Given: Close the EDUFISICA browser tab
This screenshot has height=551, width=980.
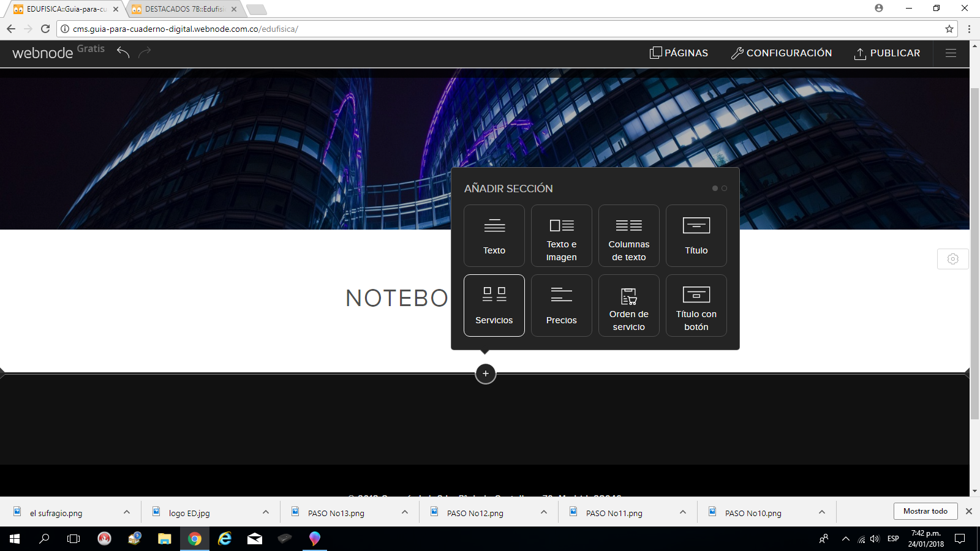Looking at the screenshot, I should (x=116, y=9).
